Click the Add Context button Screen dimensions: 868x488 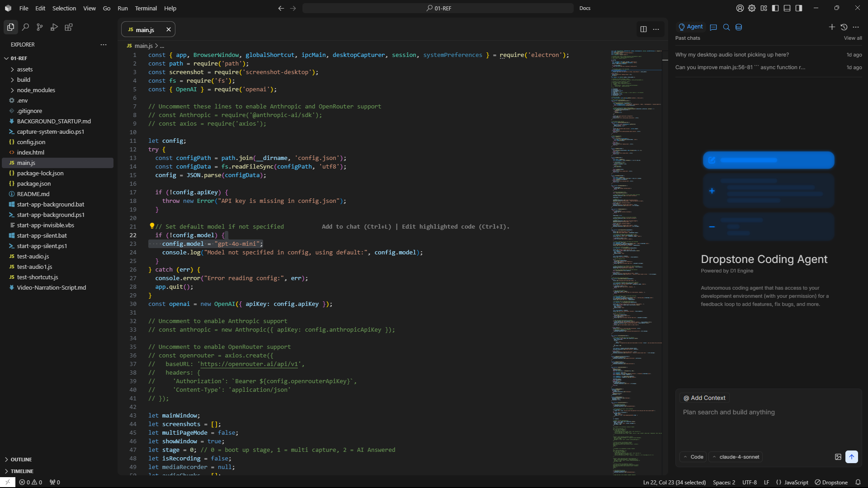click(x=704, y=398)
